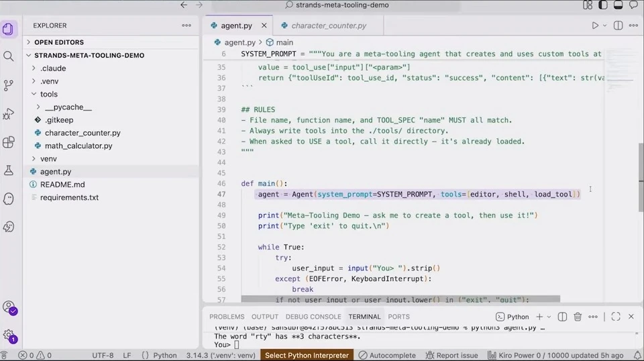The height and width of the screenshot is (361, 644).
Task: Open the Testing flask view
Action: tap(8, 170)
